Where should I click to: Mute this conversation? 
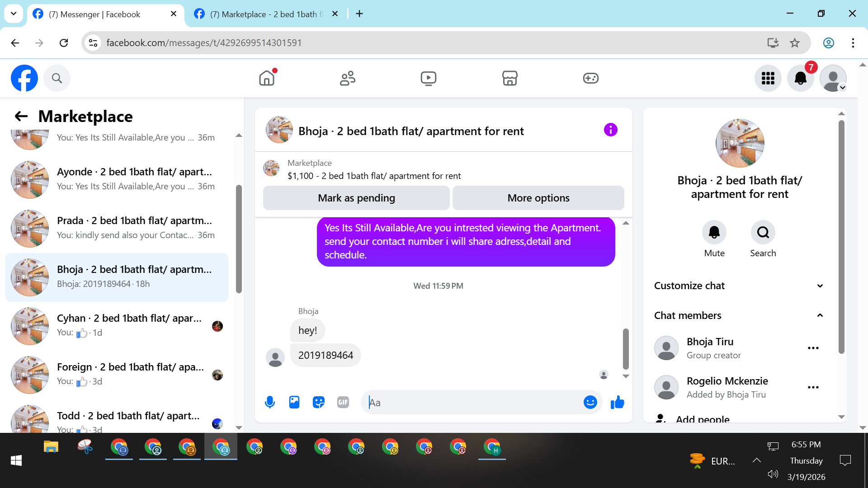[x=714, y=233]
